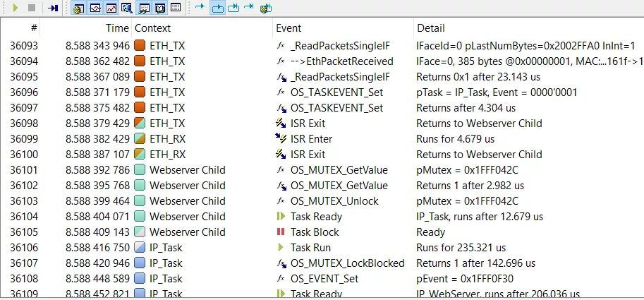
Task: Toggle the window icon with the open book
Action: point(160,8)
